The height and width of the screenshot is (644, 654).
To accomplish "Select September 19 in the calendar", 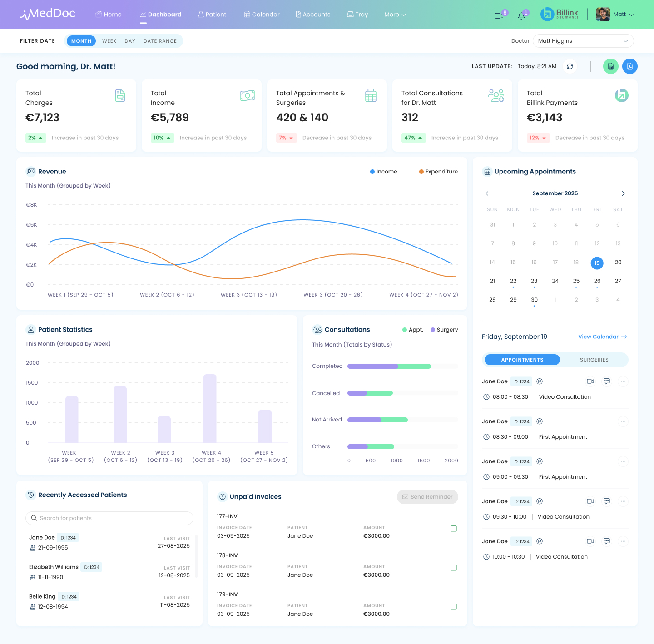I will (x=597, y=263).
